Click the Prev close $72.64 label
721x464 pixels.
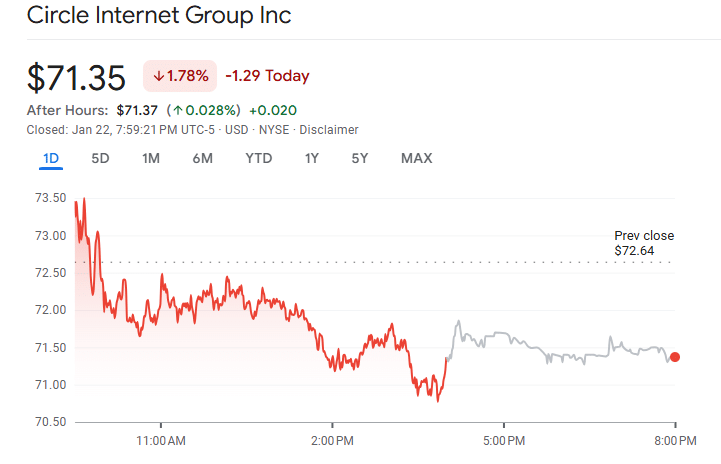pos(643,243)
